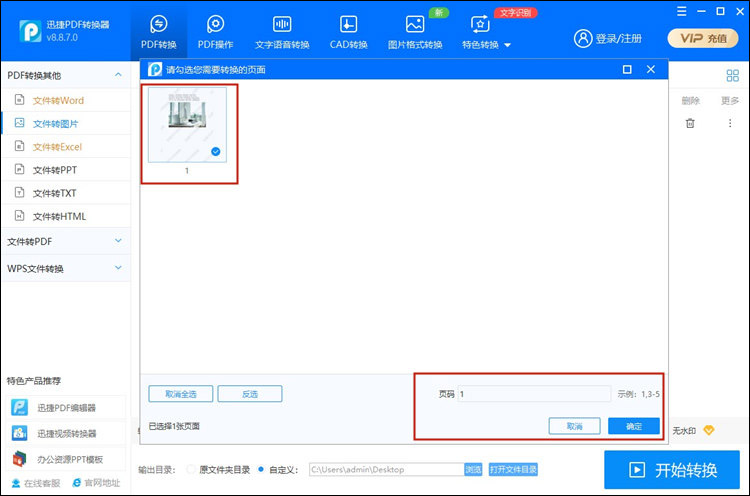Image resolution: width=750 pixels, height=496 pixels.
Task: Click the 无水印 diamond VIP icon
Action: 708,430
